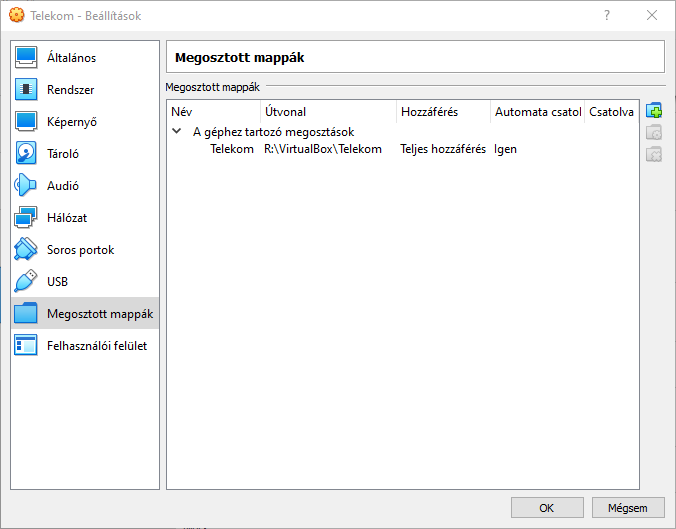This screenshot has width=676, height=529.
Task: Switch to USB category label
Action: 57,282
